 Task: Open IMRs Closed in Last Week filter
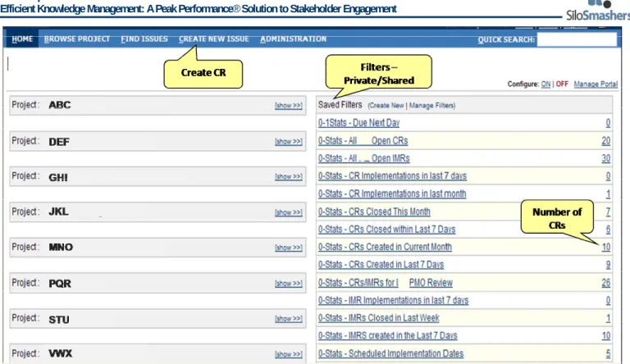[x=378, y=318]
